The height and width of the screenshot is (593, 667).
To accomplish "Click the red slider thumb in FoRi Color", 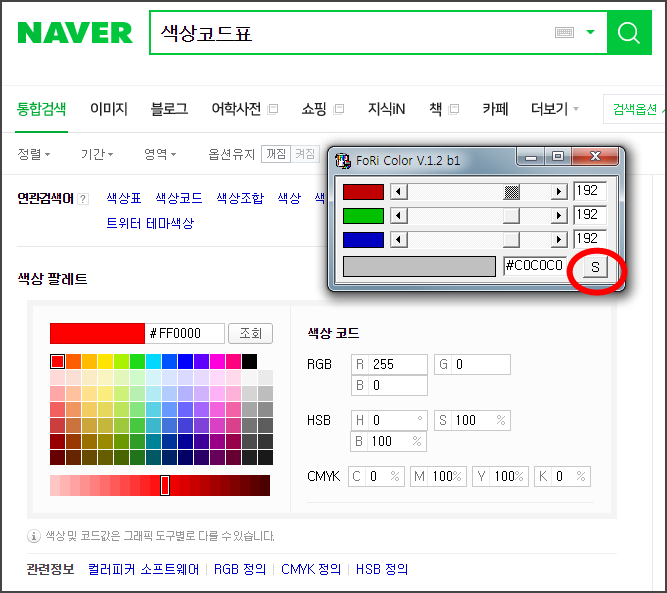I will pyautogui.click(x=512, y=192).
